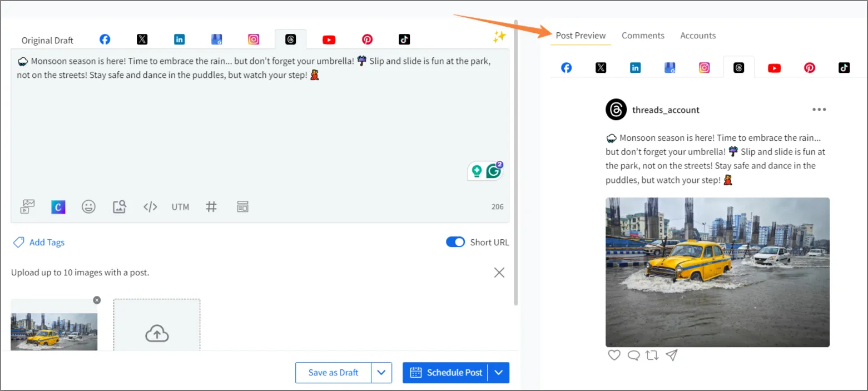This screenshot has height=391, width=868.
Task: Click the heart like icon in the preview
Action: 614,355
